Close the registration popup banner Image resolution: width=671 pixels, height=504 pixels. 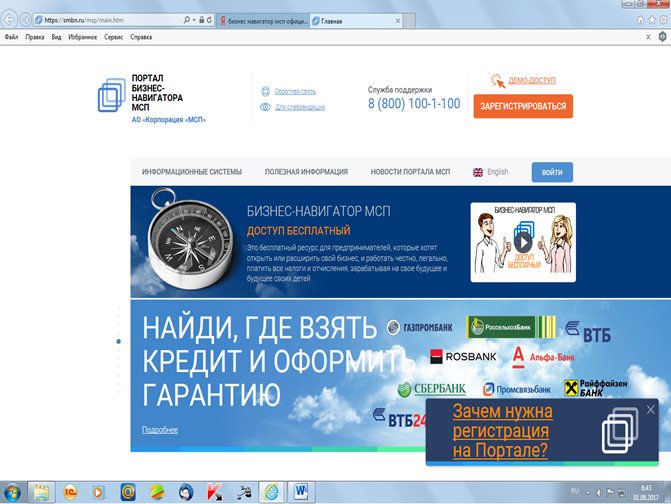click(650, 409)
